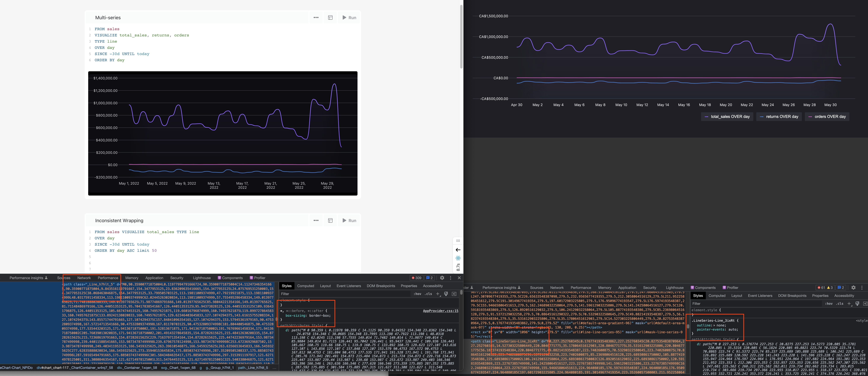Toggle layout view for Multi-series query
The height and width of the screenshot is (376, 868).
[330, 17]
